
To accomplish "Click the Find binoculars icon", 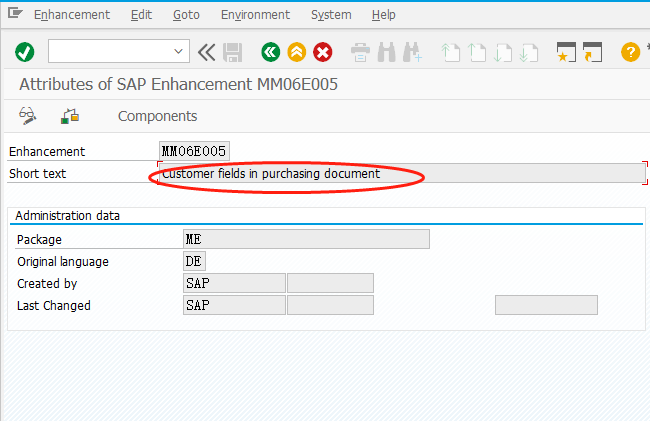I will point(387,52).
